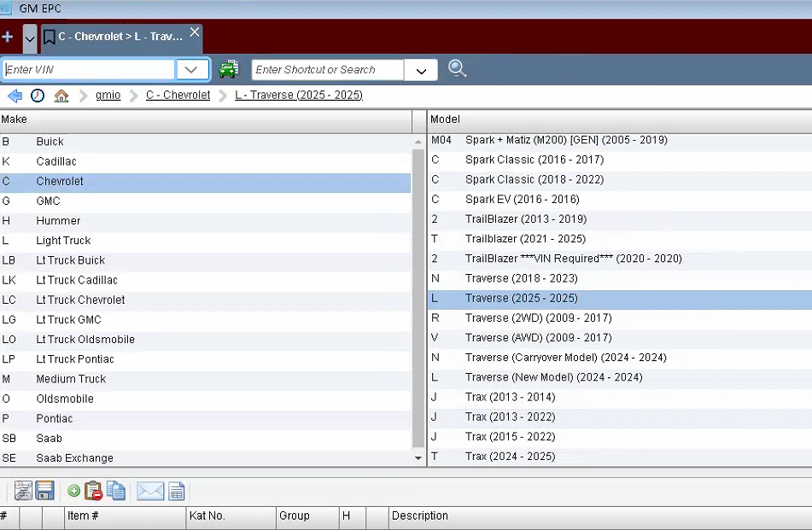
Task: Click the clear shopping list icon
Action: (x=23, y=491)
